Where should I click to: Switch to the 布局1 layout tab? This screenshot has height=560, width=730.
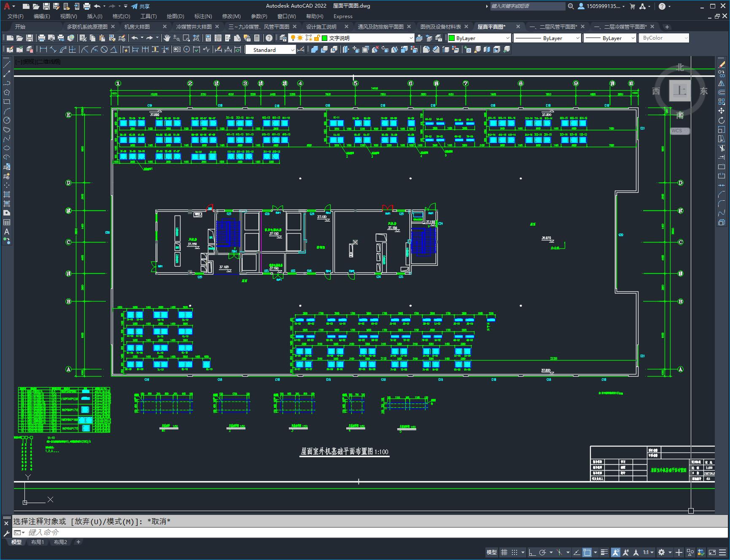point(38,542)
